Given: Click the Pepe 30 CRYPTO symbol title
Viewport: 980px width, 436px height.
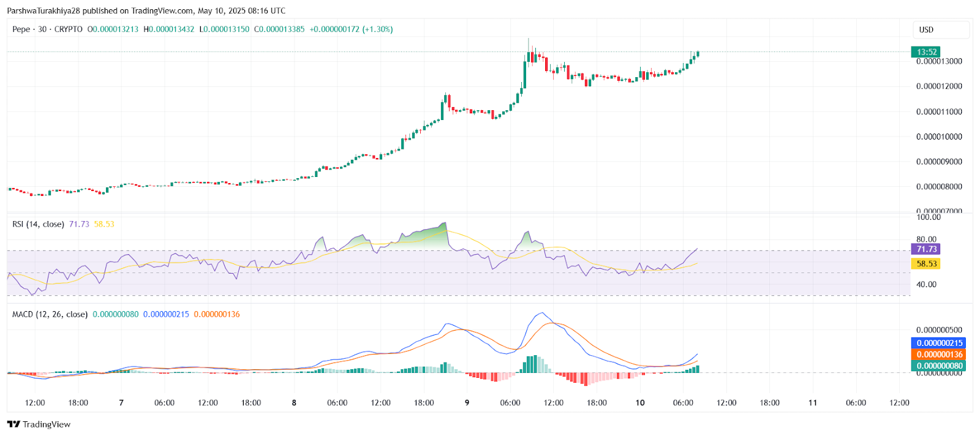Looking at the screenshot, I should (x=47, y=29).
